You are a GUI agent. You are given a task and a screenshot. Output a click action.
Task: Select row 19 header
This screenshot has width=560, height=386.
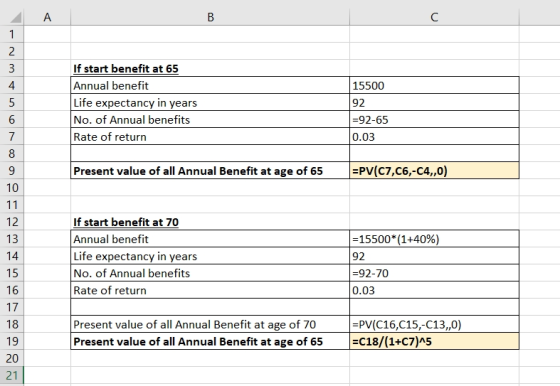(12, 341)
